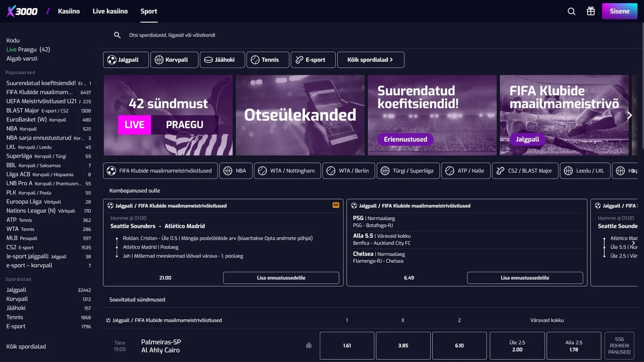Select the Jalgpall football sport chip

point(126,60)
